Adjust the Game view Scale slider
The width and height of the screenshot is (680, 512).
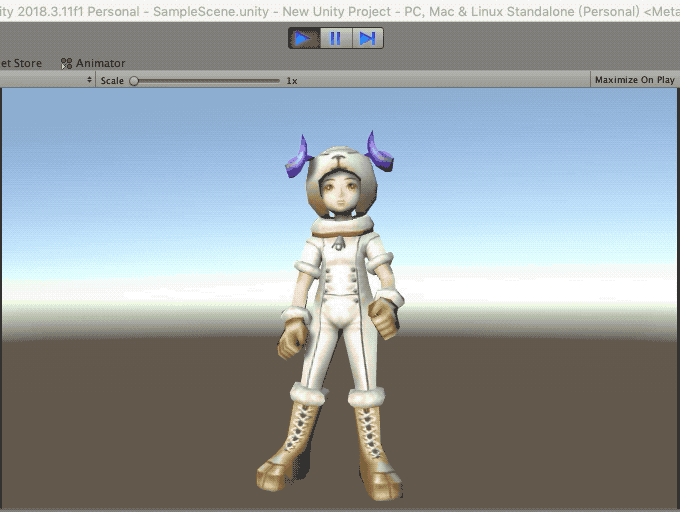pos(206,81)
